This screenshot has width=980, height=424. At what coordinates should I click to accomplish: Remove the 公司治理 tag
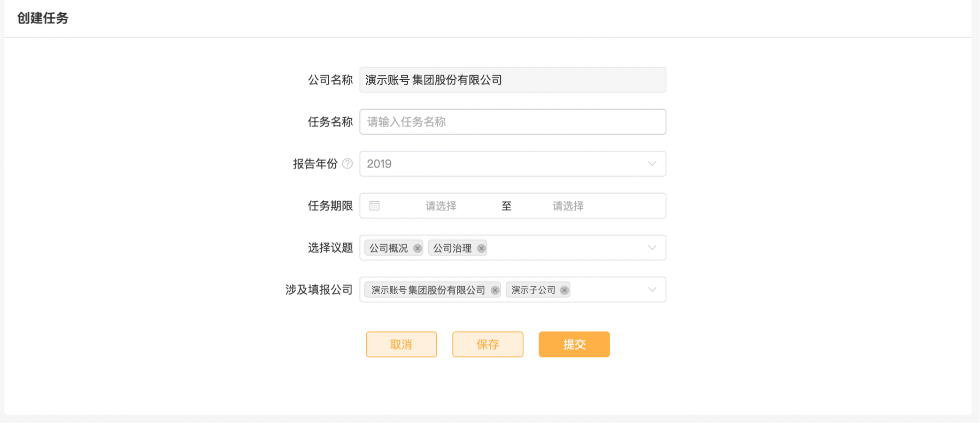(x=481, y=248)
